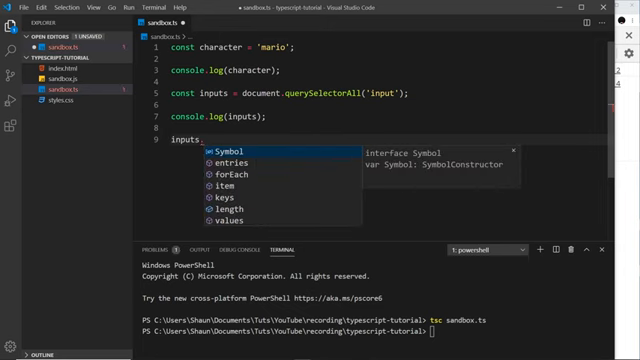Open the Extensions view
This screenshot has width=640, height=360.
pos(10,125)
